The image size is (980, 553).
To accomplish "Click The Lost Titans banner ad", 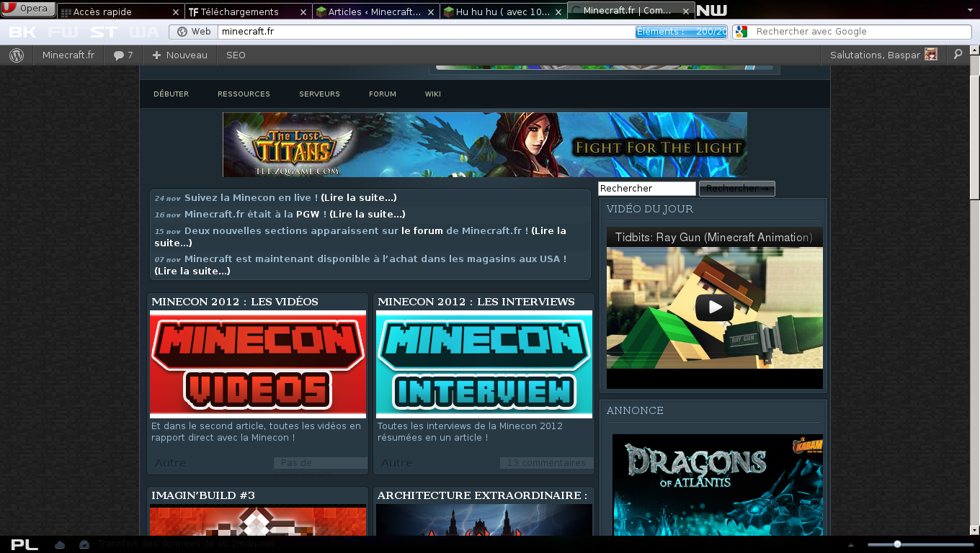I will pos(485,145).
